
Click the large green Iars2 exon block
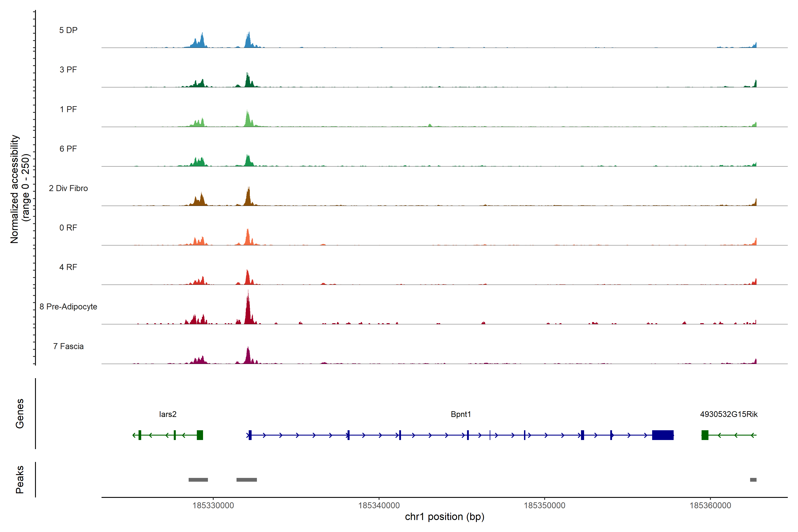[x=200, y=435]
